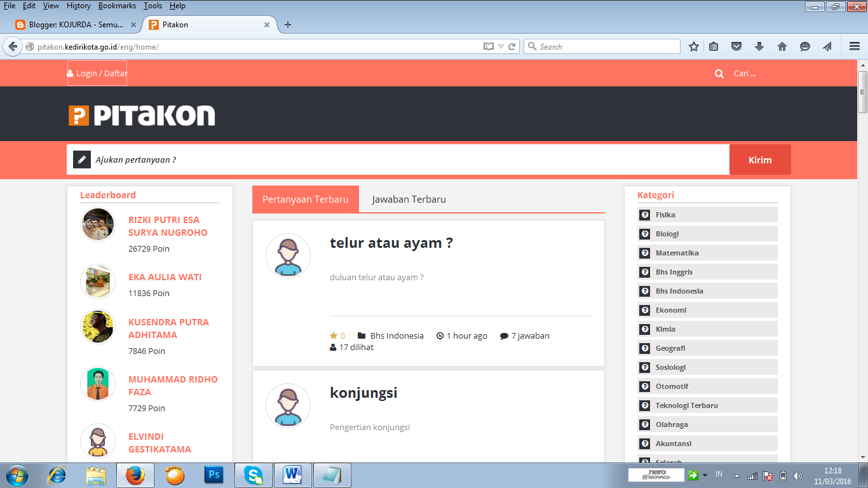Viewport: 868px width, 488px height.
Task: Select Teknologi Terbaru category
Action: (707, 405)
